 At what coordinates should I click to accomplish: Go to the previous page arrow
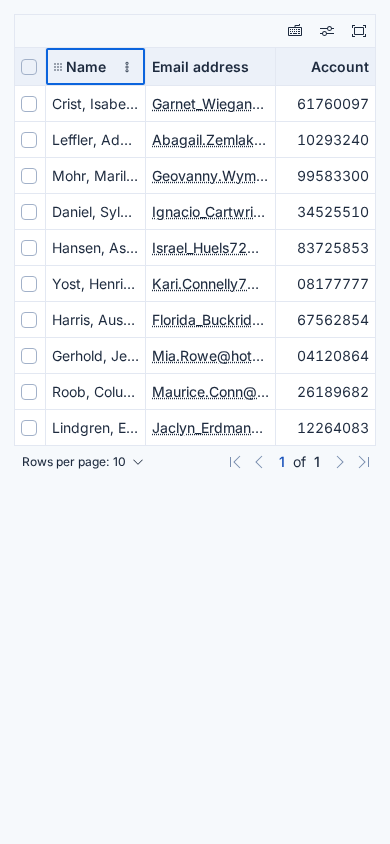(259, 462)
